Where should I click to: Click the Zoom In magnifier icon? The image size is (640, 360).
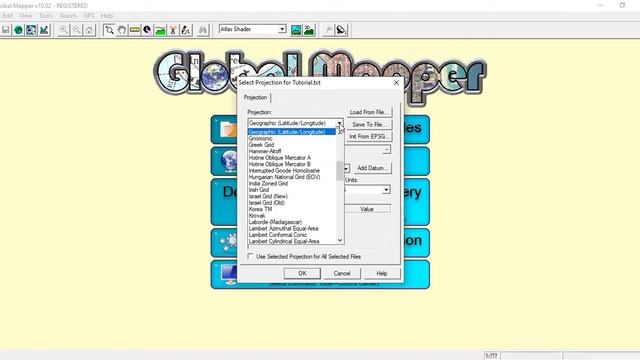pos(64,30)
